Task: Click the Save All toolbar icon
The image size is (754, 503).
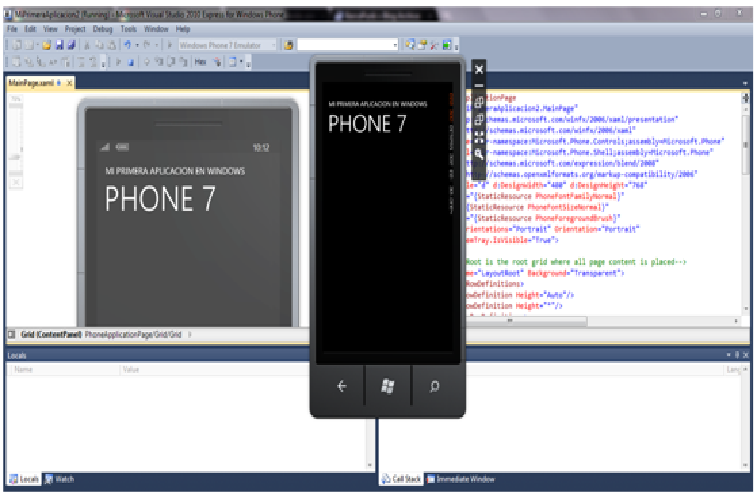Action: 71,45
